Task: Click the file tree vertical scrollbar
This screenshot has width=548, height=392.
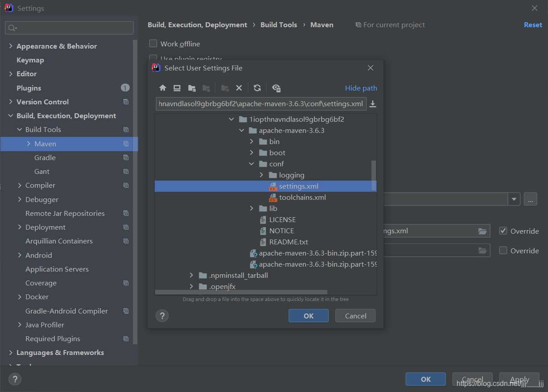Action: pos(374,176)
